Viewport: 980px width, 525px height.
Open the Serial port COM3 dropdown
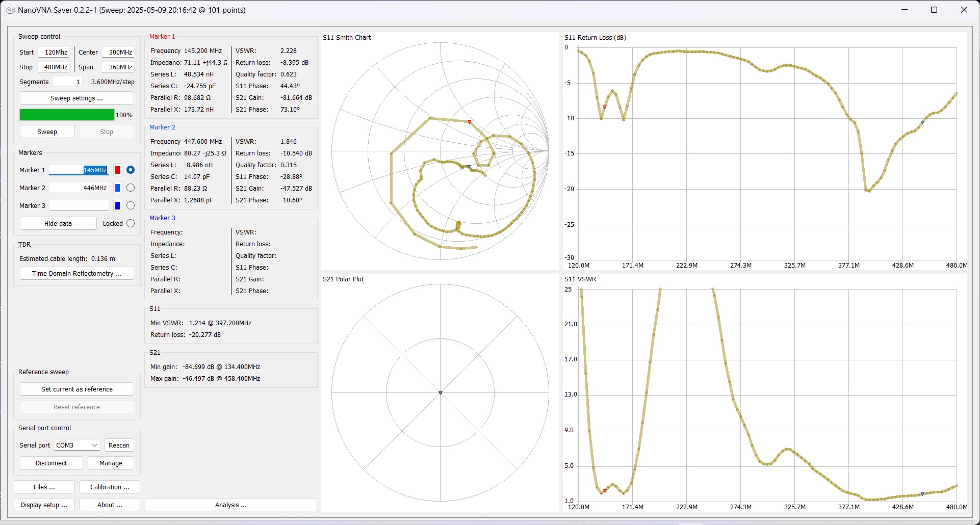coord(75,444)
